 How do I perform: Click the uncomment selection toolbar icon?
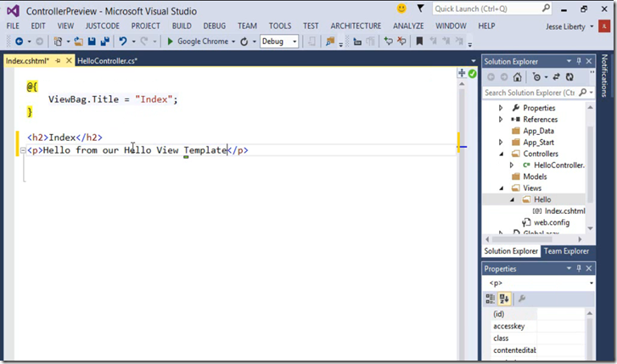[401, 41]
